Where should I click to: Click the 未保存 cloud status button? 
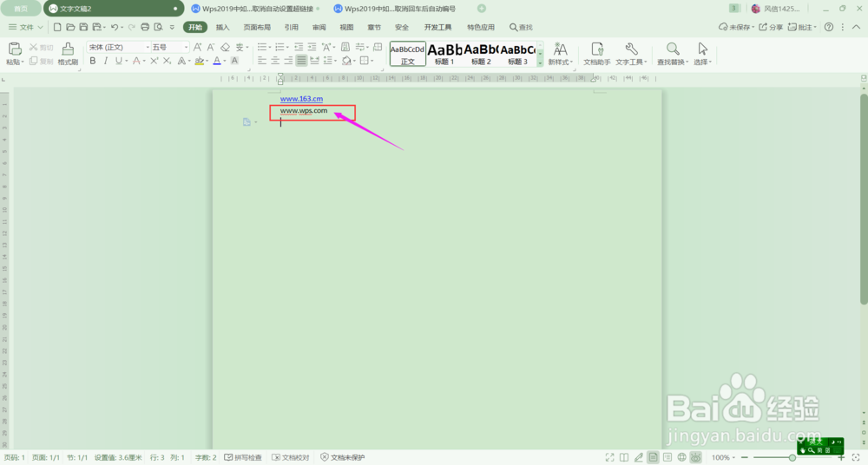[x=736, y=27]
